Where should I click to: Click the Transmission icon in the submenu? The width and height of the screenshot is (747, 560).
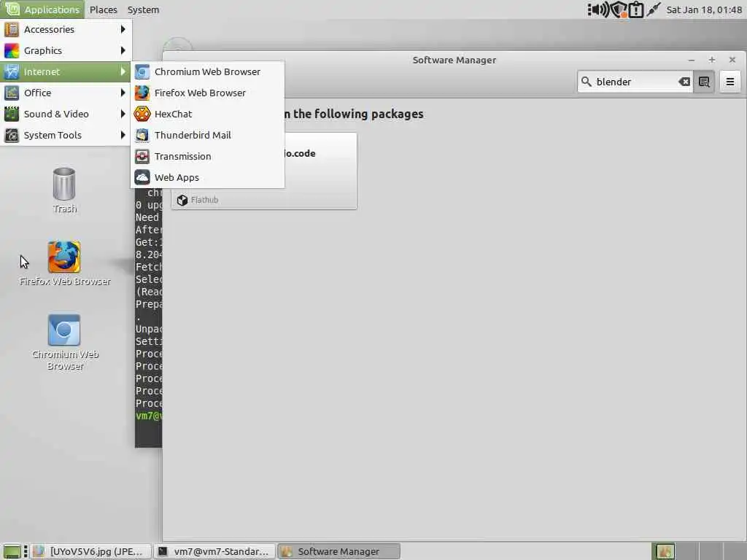[x=142, y=156]
